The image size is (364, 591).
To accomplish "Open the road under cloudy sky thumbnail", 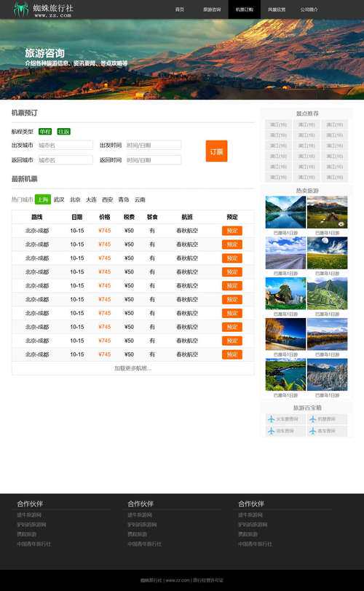I will (285, 253).
